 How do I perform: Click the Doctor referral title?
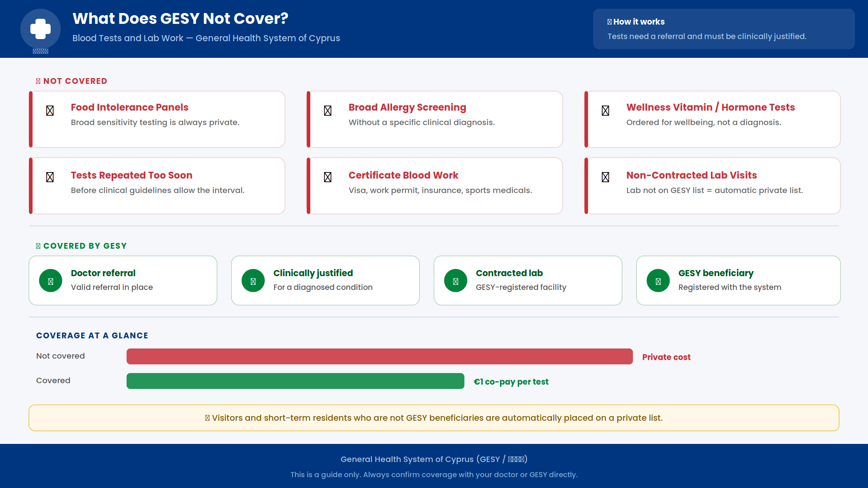[x=103, y=273]
